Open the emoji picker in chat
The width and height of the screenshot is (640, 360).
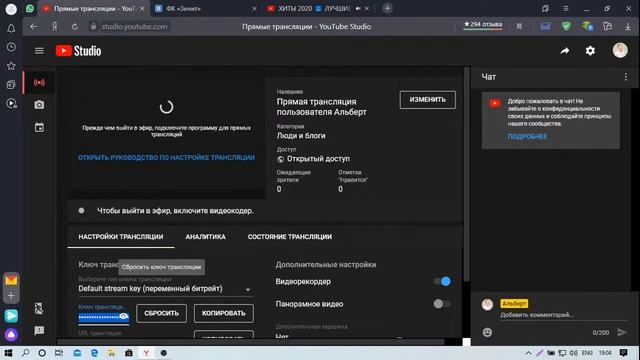tap(487, 332)
